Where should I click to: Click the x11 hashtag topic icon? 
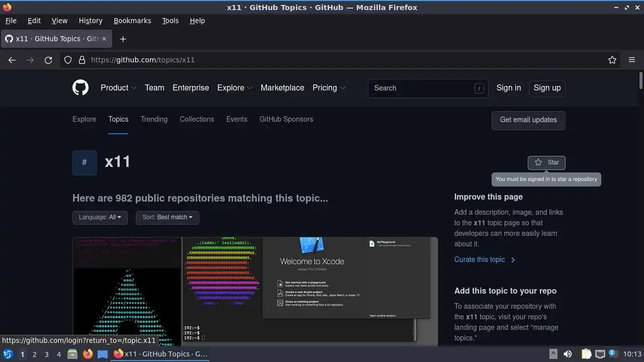coord(85,162)
